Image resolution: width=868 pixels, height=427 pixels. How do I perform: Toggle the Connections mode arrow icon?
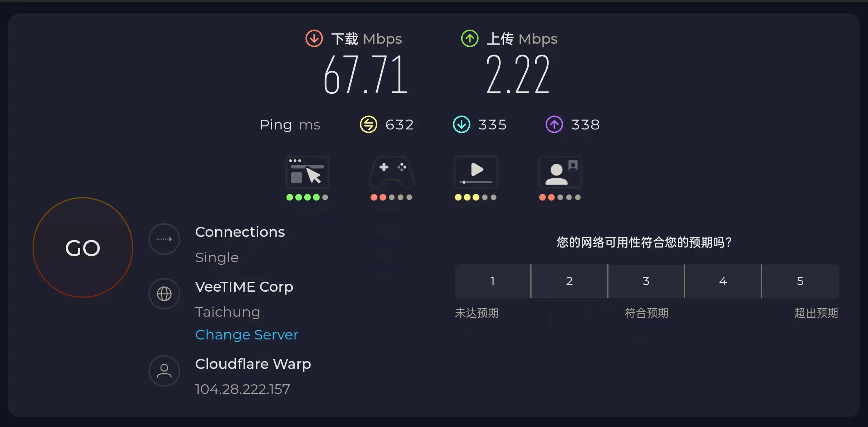(164, 239)
